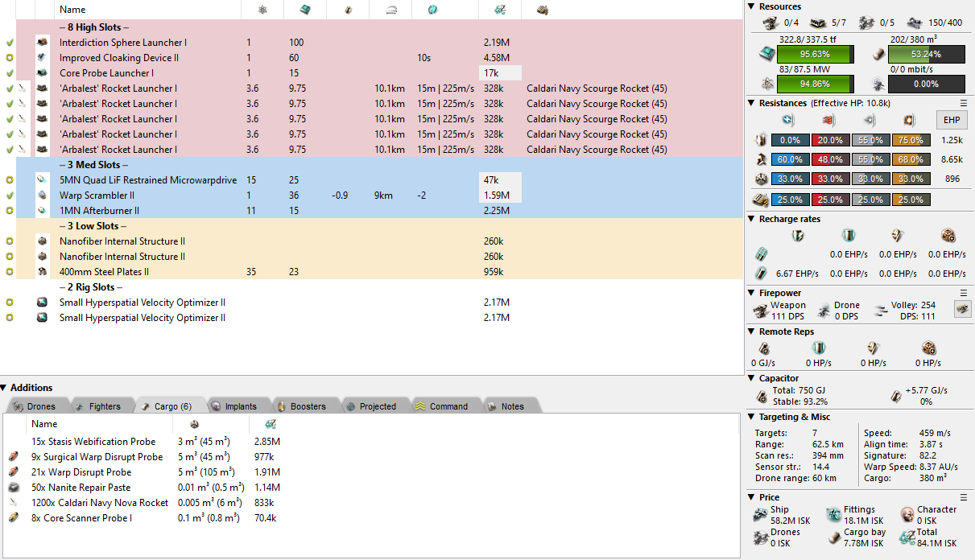Select the Nanite Repair Paste cargo row
This screenshot has height=560, width=975.
click(81, 488)
